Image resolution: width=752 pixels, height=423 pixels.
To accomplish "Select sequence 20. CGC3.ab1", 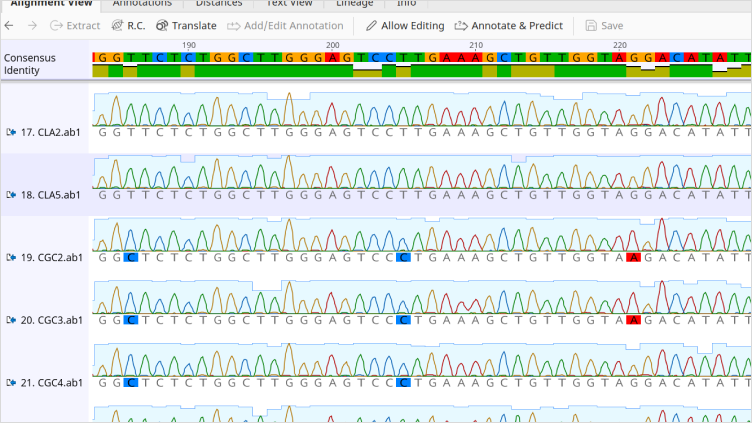I will pos(50,320).
